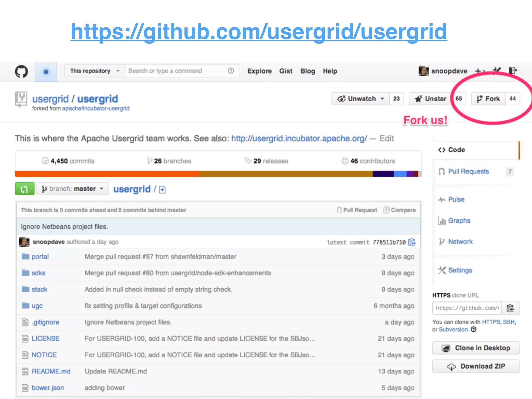Click Help in the top navigation
Screen dimensions: 532x399
(x=330, y=71)
